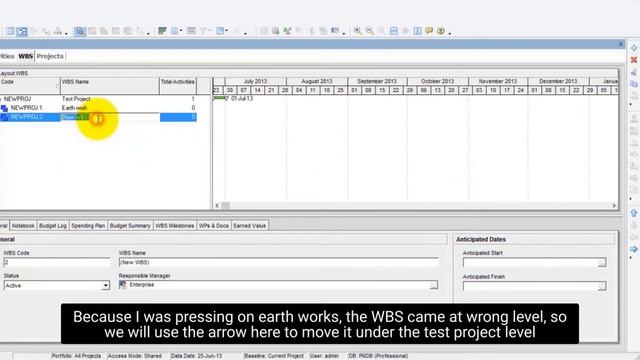The width and height of the screenshot is (640, 360).
Task: Click the Layout icon in the toolbar
Action: click(220, 31)
